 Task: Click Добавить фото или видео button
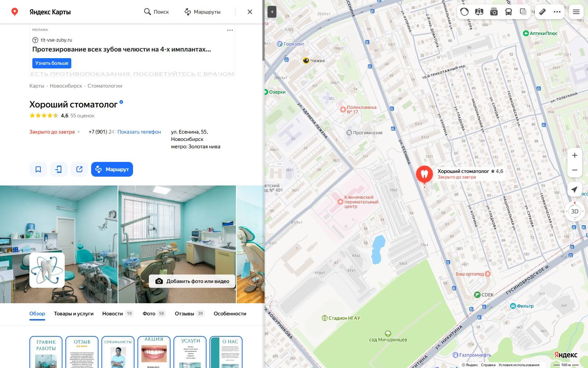point(192,281)
